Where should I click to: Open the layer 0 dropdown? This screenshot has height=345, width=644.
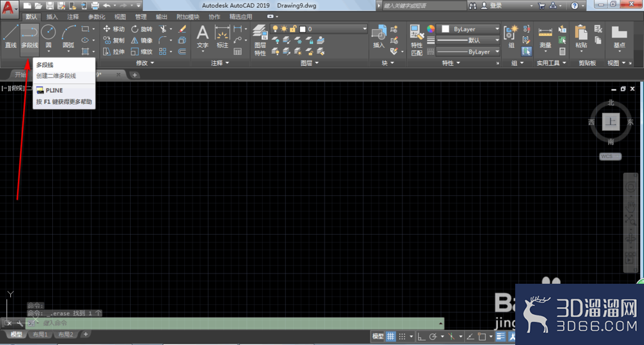319,29
